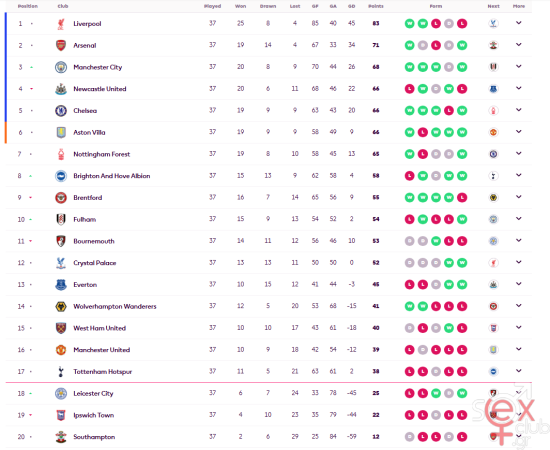Viewport: 550px width, 450px height.
Task: Expand the Liverpool row details
Action: pos(518,23)
